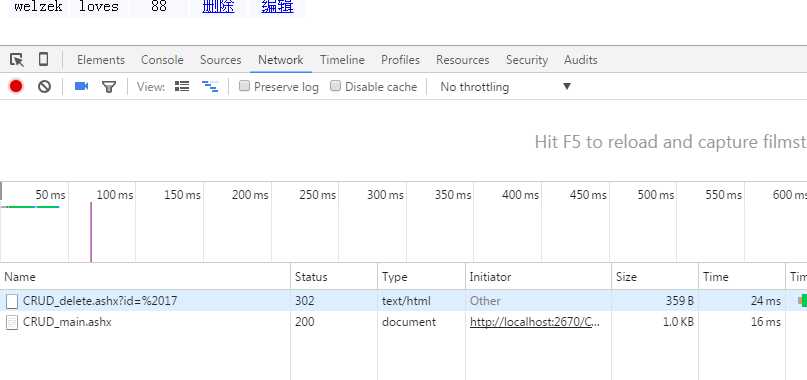
Task: Sort by the Time column header
Action: [x=742, y=277]
